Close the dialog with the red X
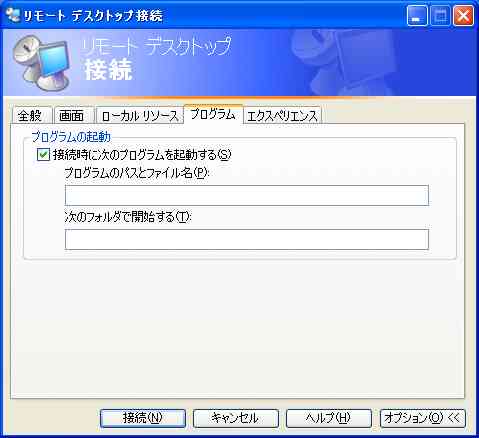Viewport: 479px width, 438px height. coord(463,16)
